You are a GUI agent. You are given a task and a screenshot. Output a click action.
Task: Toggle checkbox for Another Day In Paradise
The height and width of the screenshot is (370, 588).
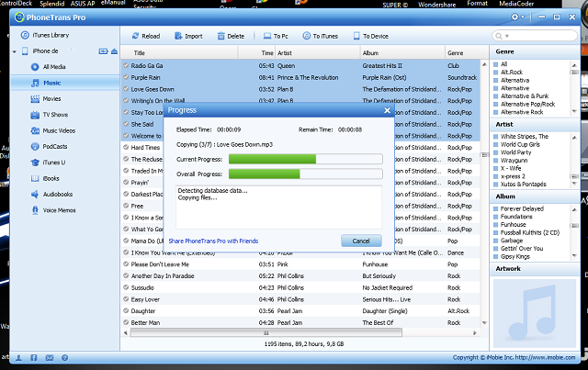(x=126, y=275)
